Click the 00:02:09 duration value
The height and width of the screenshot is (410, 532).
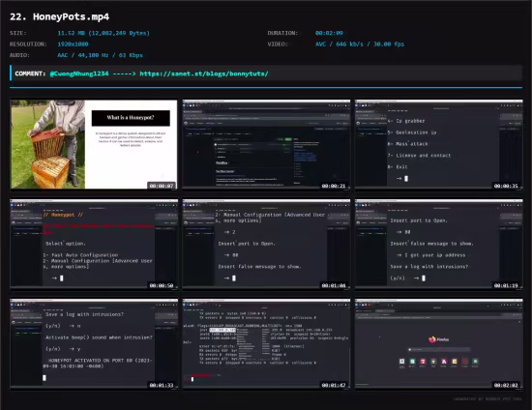[329, 33]
